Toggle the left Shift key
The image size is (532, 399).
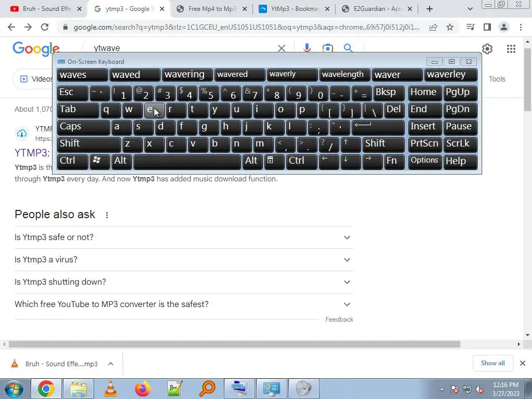(89, 144)
